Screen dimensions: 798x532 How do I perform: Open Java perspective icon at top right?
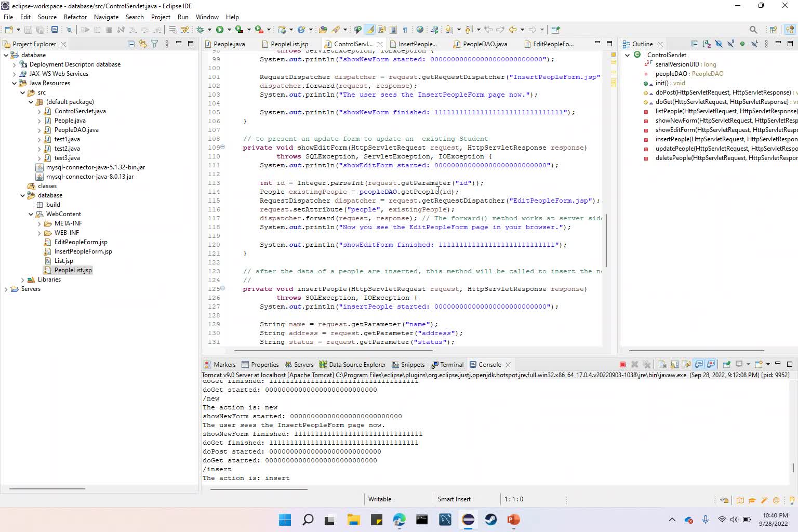[x=790, y=30]
